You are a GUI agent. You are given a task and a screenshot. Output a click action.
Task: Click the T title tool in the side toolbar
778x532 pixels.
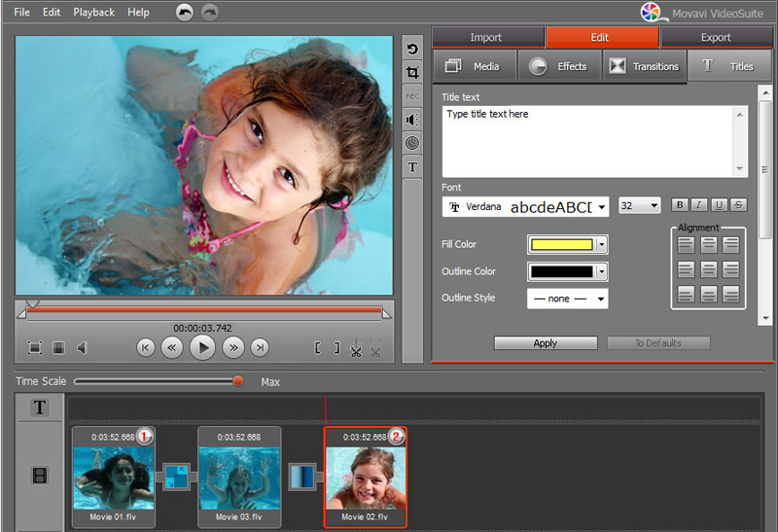(412, 166)
